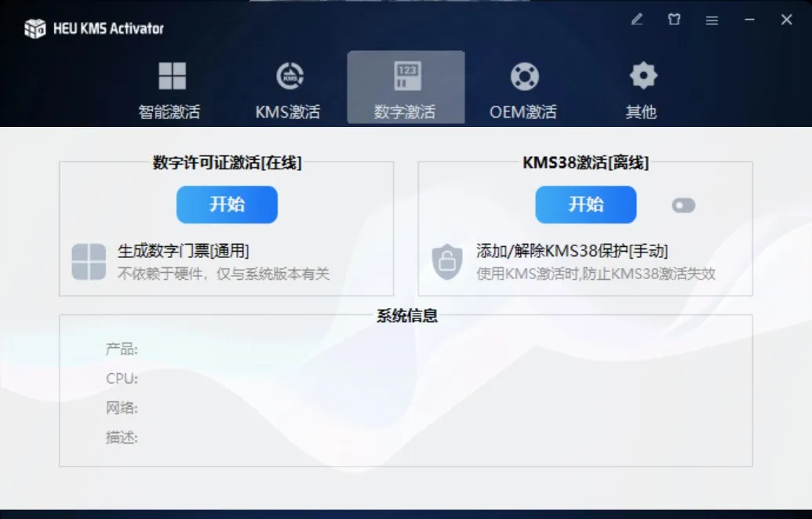Click the 数字许可证激活[在线] heading

coord(227,162)
